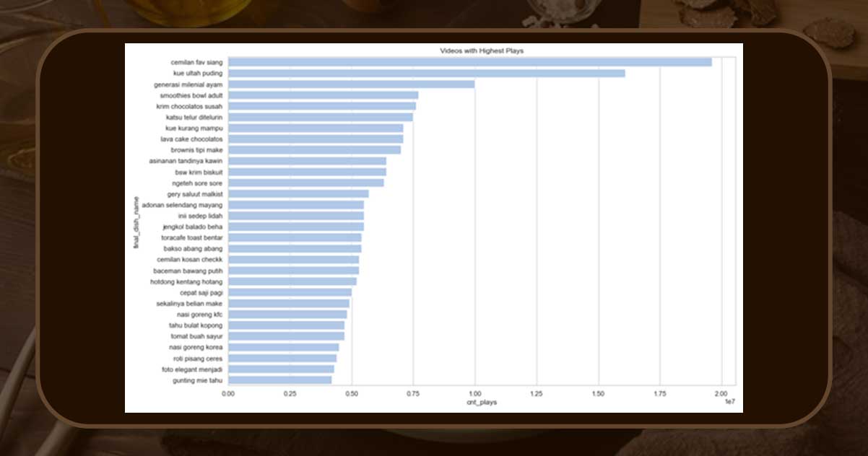Click the 'final_dish_name' y-axis label
Viewport: 868px width, 456px height.
pyautogui.click(x=135, y=222)
